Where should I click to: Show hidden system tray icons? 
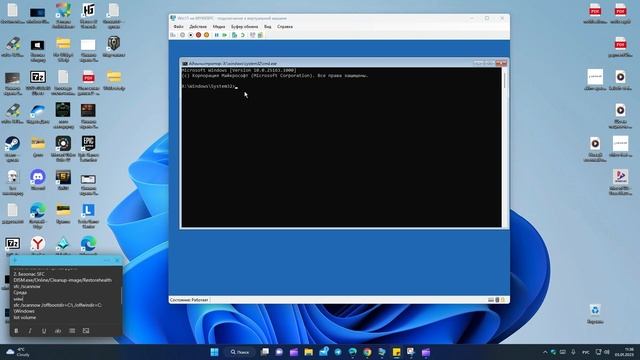click(545, 352)
